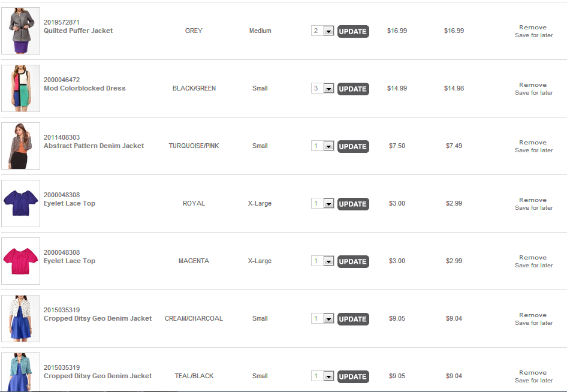This screenshot has width=567, height=392.
Task: Expand quantity selector for Abstract Pattern Denim Jacket
Action: [328, 146]
